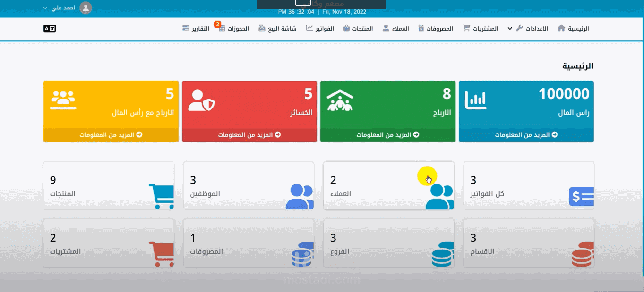This screenshot has width=644, height=292.
Task: Click the coins icon on الفروع tile
Action: click(x=443, y=255)
